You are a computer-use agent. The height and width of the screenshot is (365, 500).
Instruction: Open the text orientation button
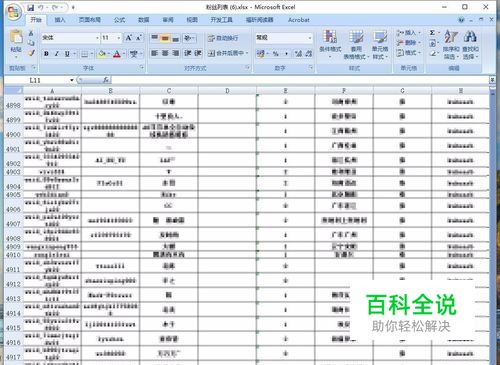189,38
